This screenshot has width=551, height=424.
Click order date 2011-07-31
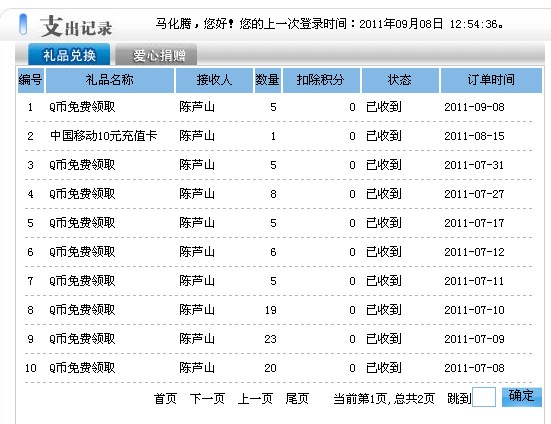474,165
